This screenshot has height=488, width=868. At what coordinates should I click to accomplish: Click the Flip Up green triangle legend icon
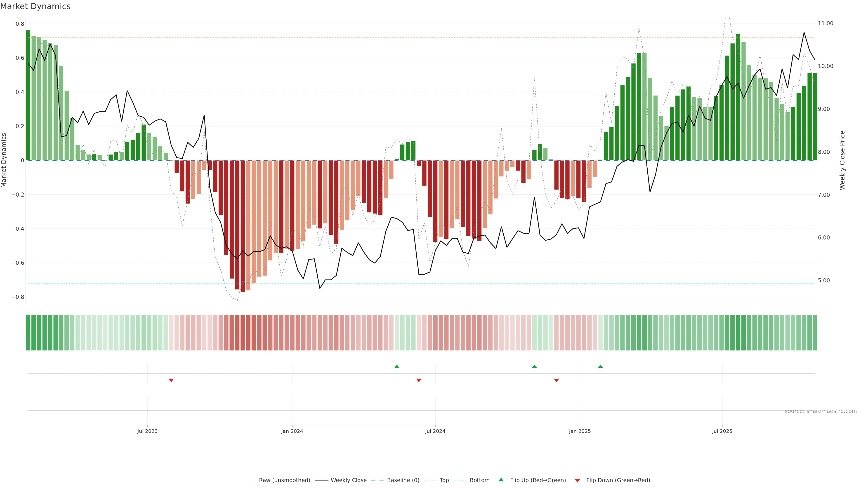(501, 480)
